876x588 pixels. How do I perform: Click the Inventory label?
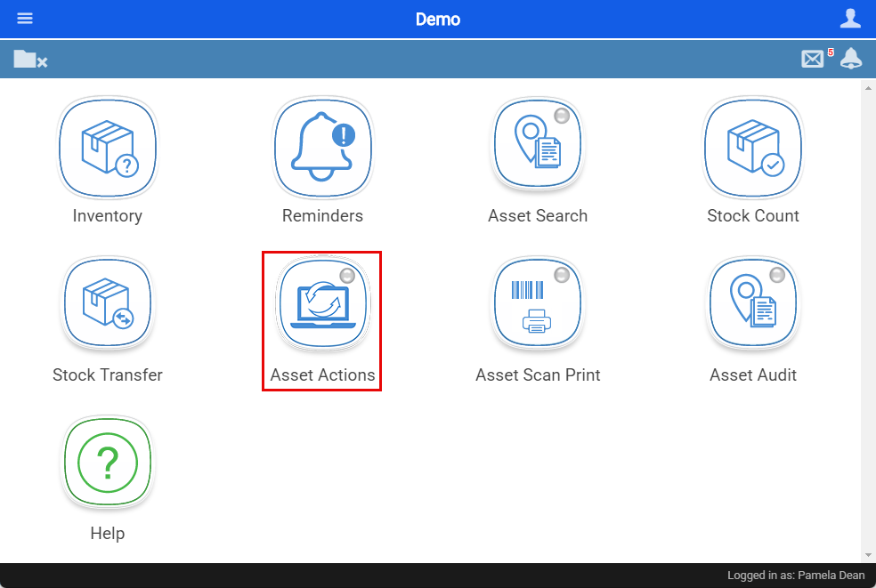107,215
